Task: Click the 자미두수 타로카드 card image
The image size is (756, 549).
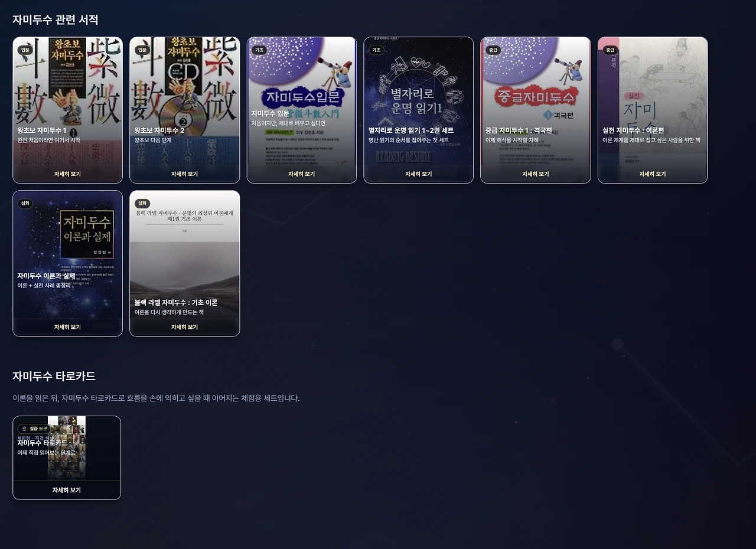Action: coord(67,449)
